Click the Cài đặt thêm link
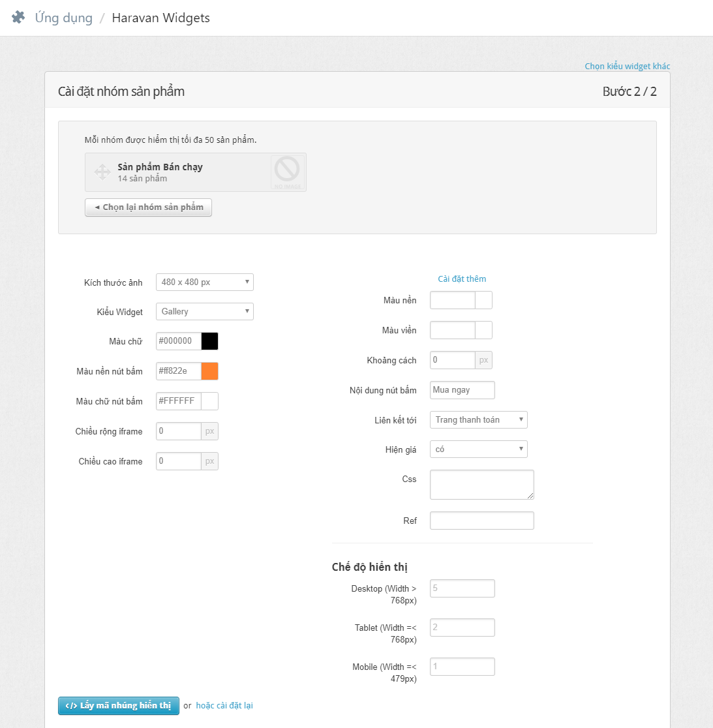 point(462,279)
